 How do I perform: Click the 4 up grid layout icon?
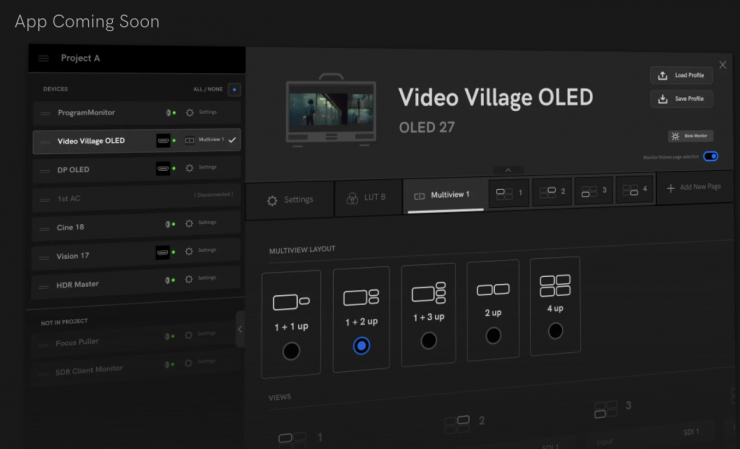[555, 286]
